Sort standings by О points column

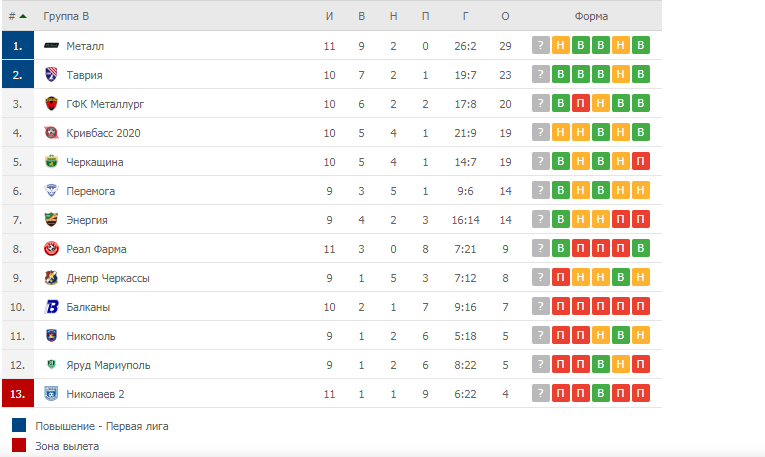(505, 17)
